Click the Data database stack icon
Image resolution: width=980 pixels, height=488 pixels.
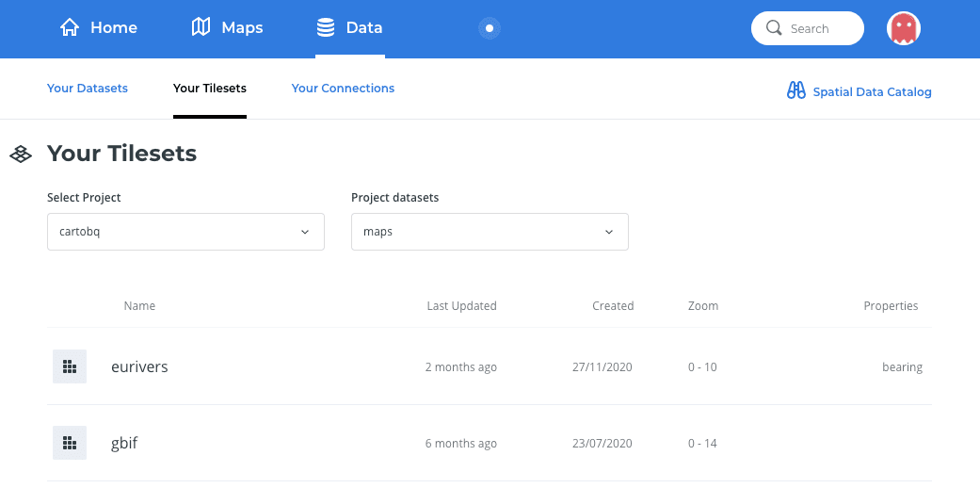pos(326,28)
